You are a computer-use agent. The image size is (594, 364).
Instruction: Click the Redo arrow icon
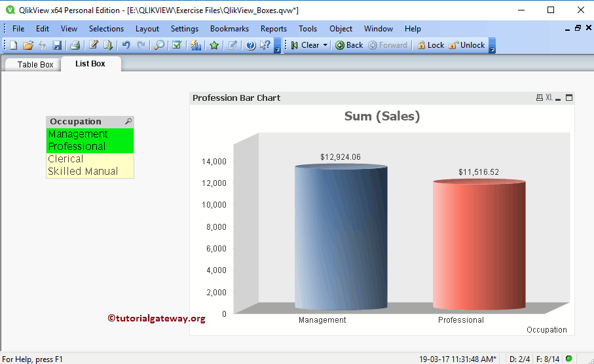point(141,45)
